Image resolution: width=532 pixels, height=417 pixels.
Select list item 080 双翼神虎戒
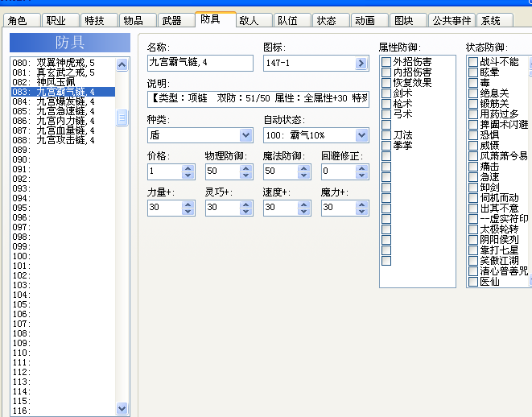pos(63,63)
